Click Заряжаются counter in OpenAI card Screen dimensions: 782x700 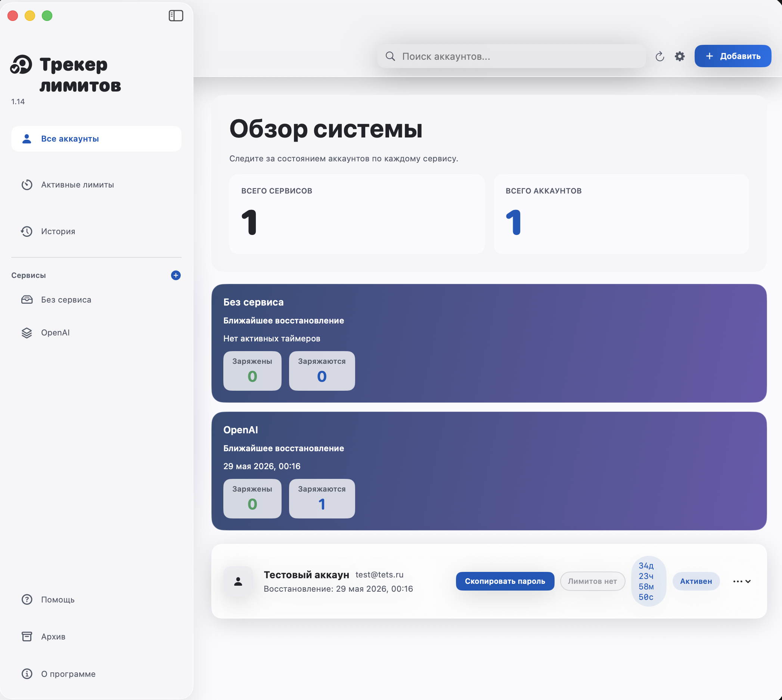[x=322, y=498]
